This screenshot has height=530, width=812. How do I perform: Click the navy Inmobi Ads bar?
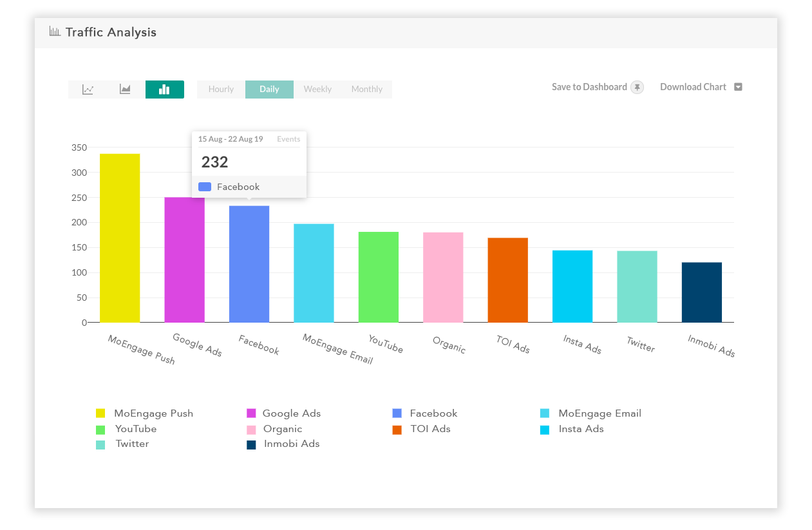coord(702,292)
